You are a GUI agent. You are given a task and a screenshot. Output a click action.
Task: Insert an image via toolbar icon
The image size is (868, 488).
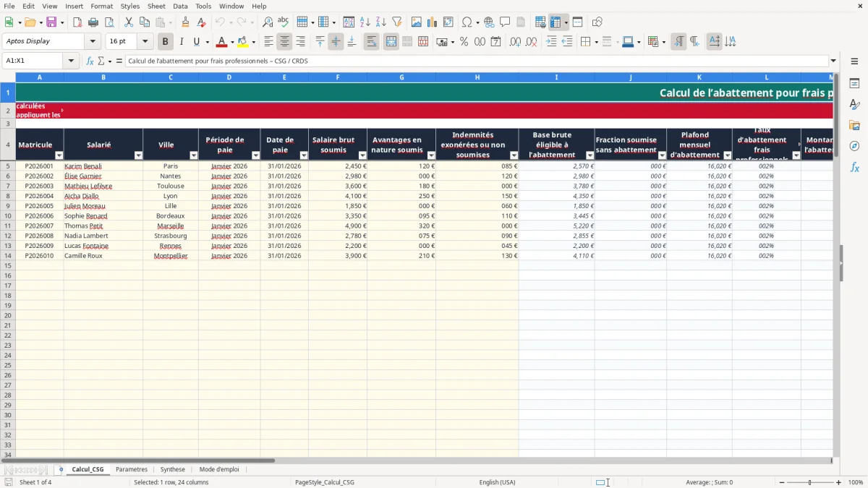(417, 22)
